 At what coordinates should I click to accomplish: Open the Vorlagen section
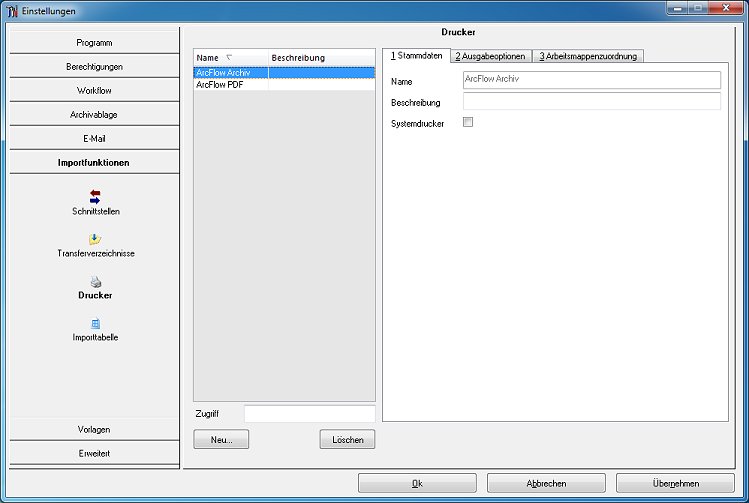pyautogui.click(x=94, y=429)
